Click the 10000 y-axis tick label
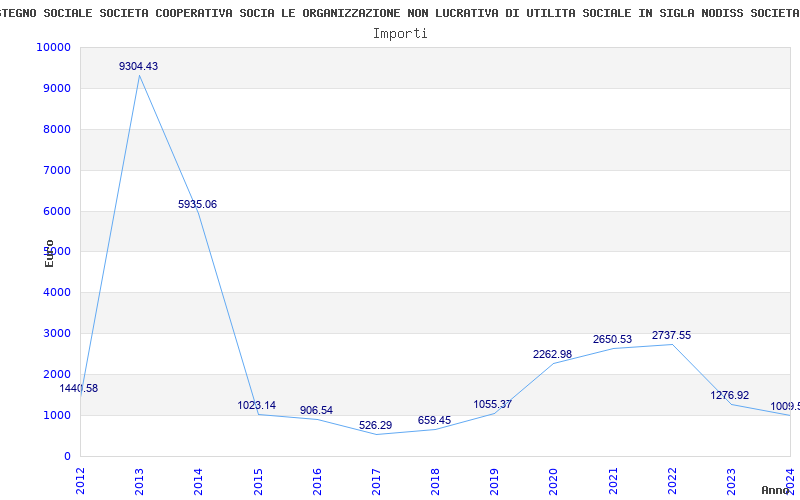Image resolution: width=800 pixels, height=500 pixels. pyautogui.click(x=53, y=47)
